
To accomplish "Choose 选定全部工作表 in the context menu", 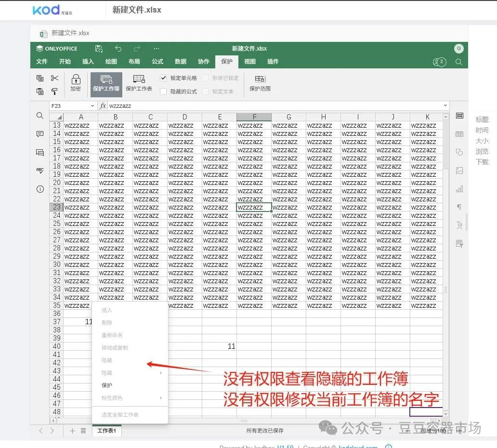I will [x=130, y=415].
